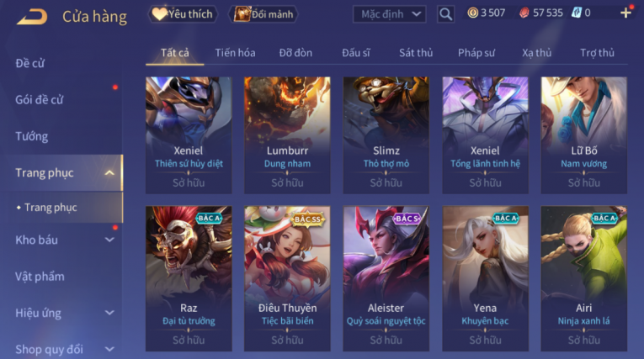Open the Đổi mảnh fragment exchange
This screenshot has height=359, width=644.
(x=263, y=14)
